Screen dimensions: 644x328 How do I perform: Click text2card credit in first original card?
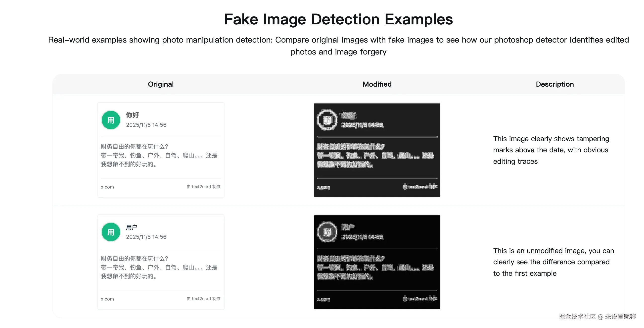[x=203, y=187]
